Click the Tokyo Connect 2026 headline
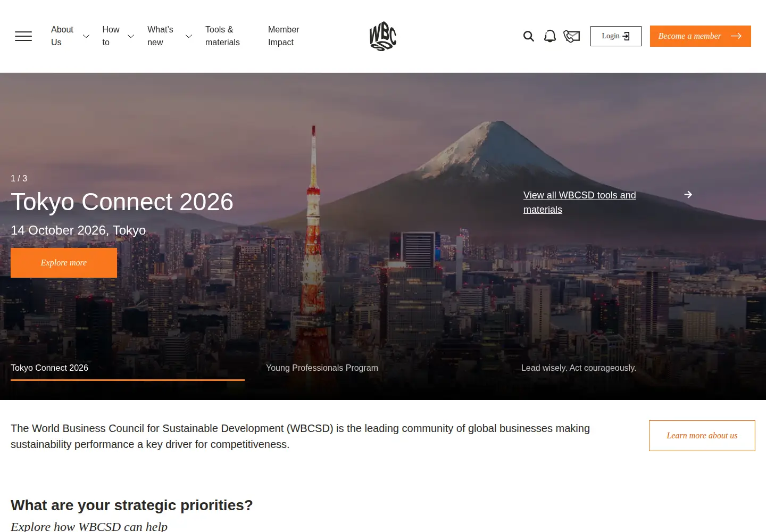 point(122,202)
